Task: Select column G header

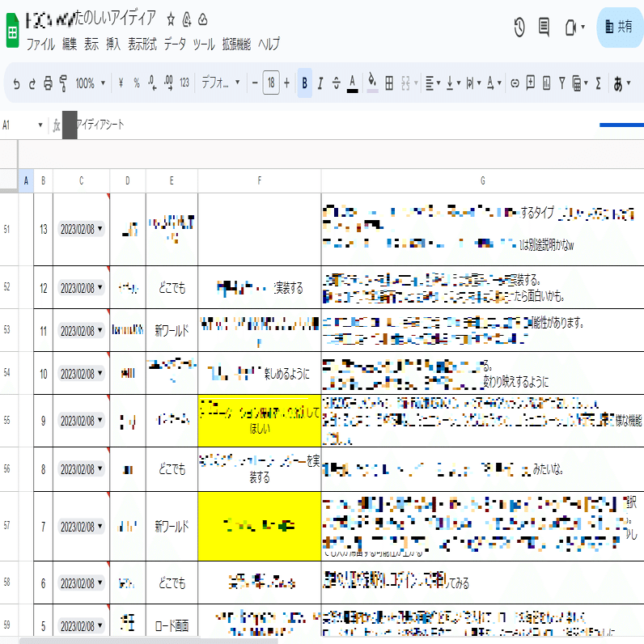Action: click(482, 180)
